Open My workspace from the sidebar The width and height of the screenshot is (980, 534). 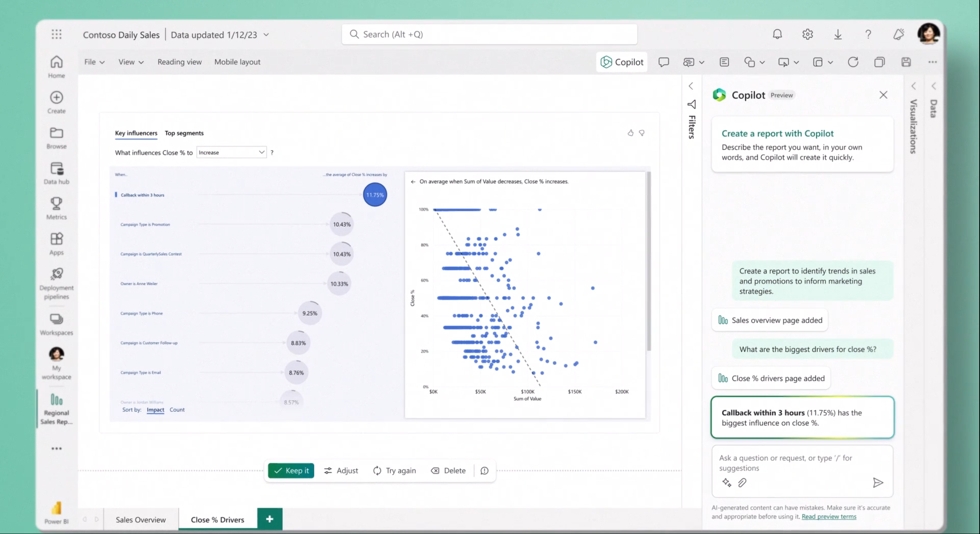[x=56, y=363]
